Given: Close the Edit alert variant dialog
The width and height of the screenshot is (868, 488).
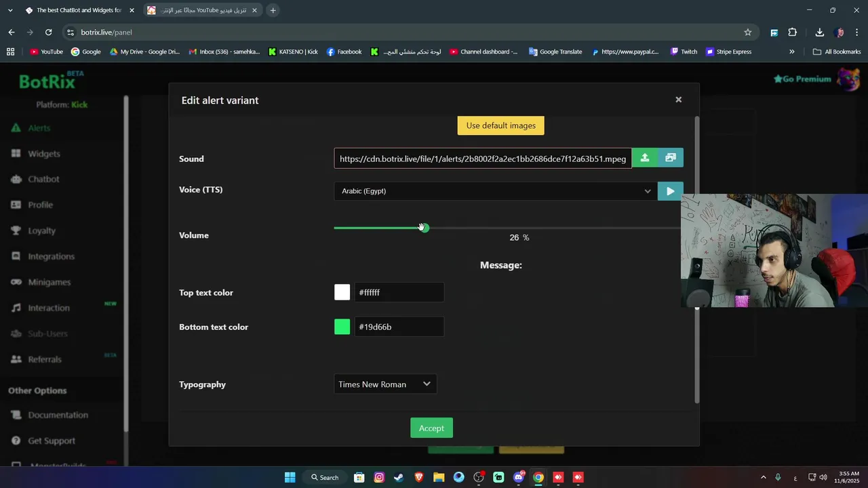Looking at the screenshot, I should point(678,100).
